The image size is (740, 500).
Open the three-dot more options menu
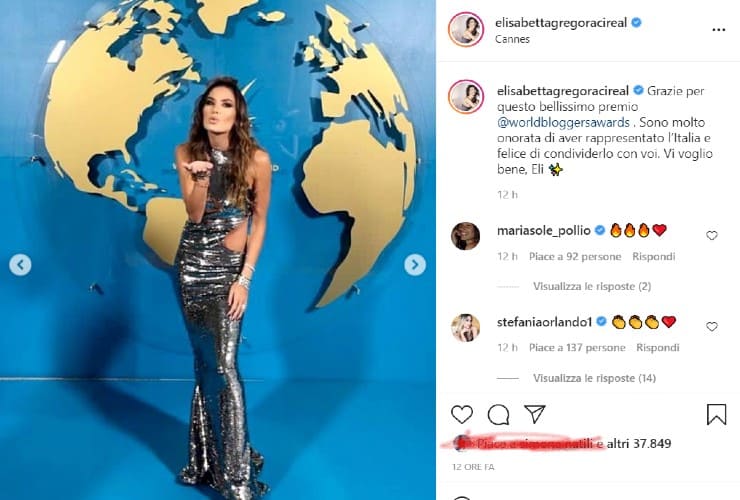point(718,30)
